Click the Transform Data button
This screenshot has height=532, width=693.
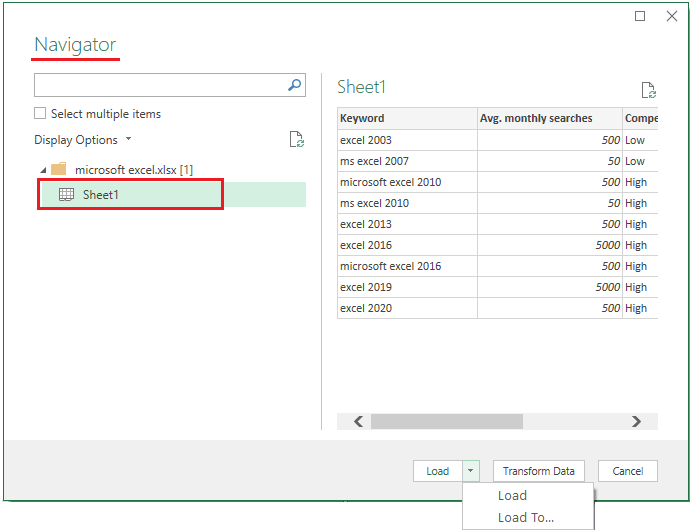(x=538, y=471)
